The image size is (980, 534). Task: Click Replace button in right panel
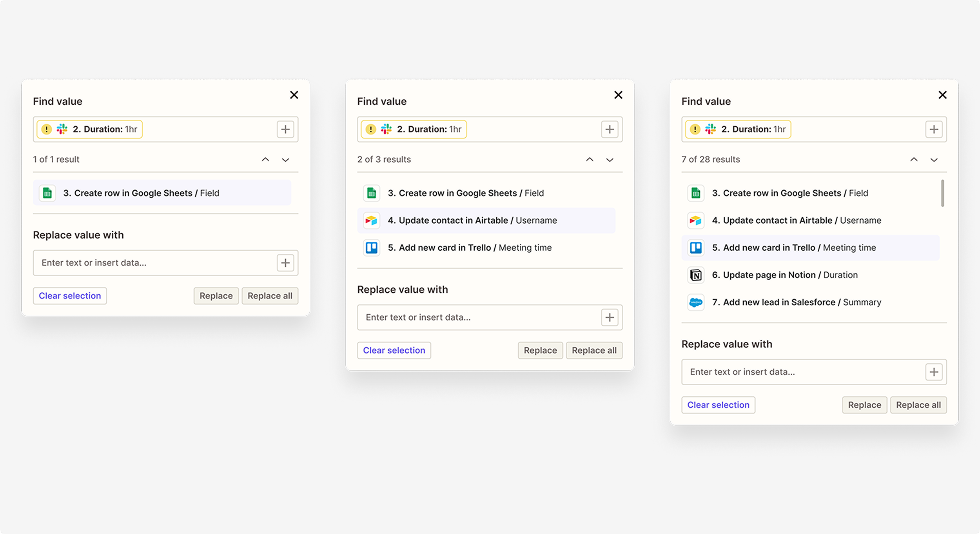point(864,405)
